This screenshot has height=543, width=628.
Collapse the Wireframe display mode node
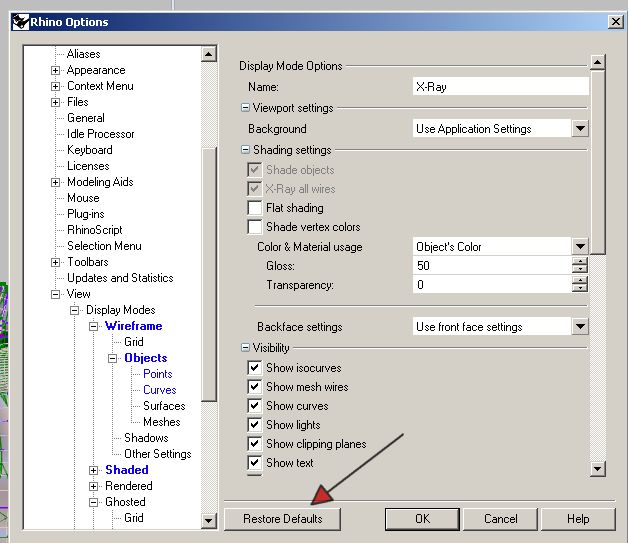click(93, 327)
